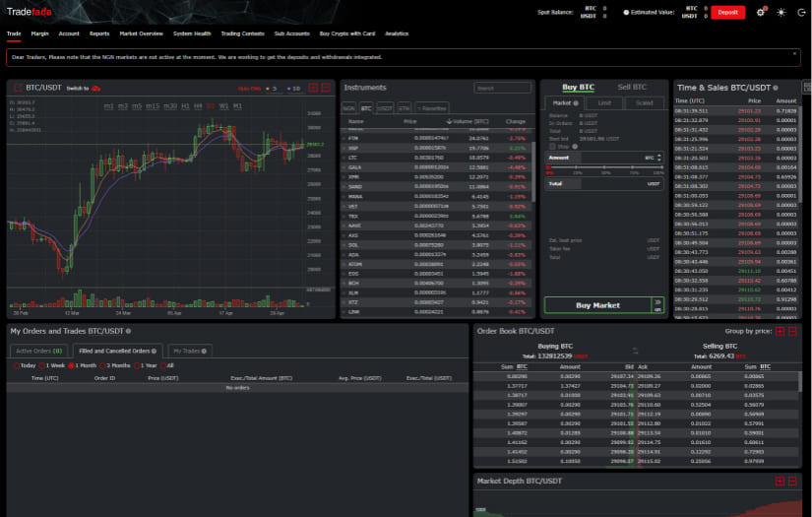The width and height of the screenshot is (812, 517).
Task: Select the 1 Year filter radio button
Action: click(137, 365)
